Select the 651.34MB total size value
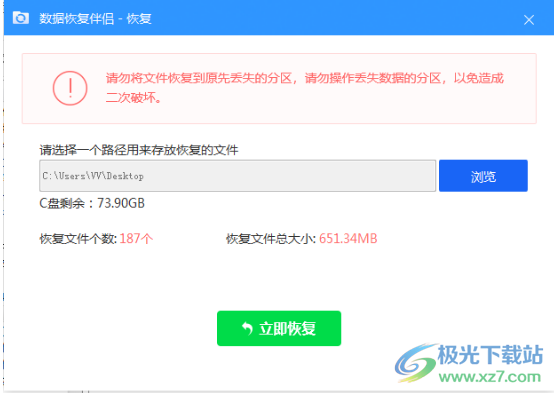Viewport: 554px width, 393px height. click(348, 239)
